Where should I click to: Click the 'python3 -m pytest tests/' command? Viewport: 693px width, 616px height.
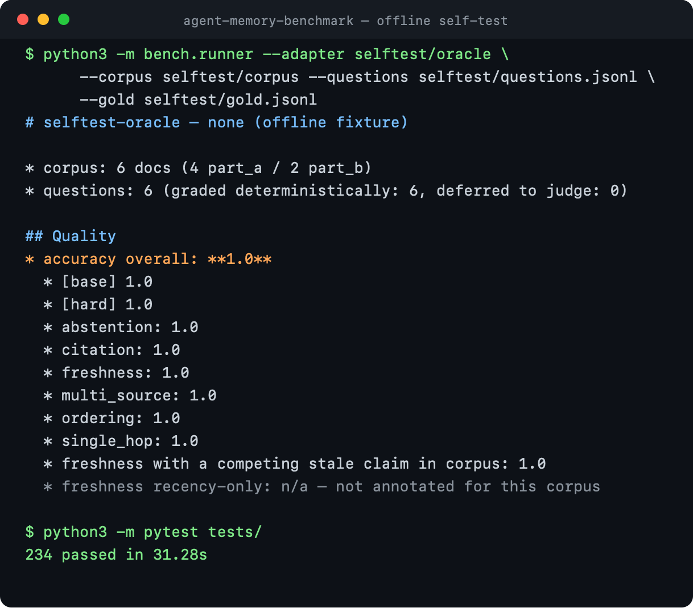[143, 532]
